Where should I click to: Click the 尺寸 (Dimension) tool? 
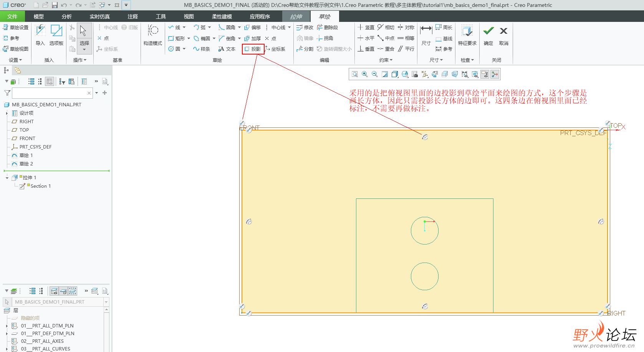click(x=426, y=35)
